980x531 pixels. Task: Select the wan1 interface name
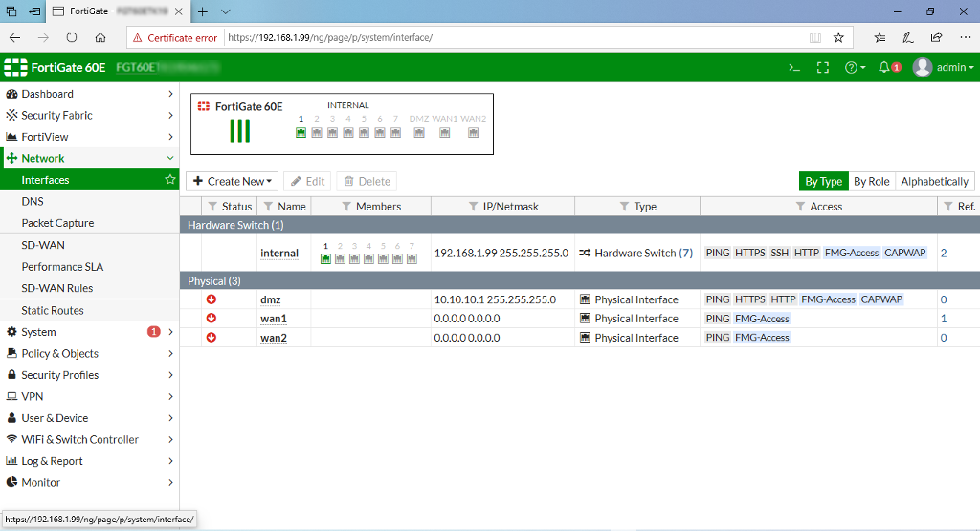[274, 319]
